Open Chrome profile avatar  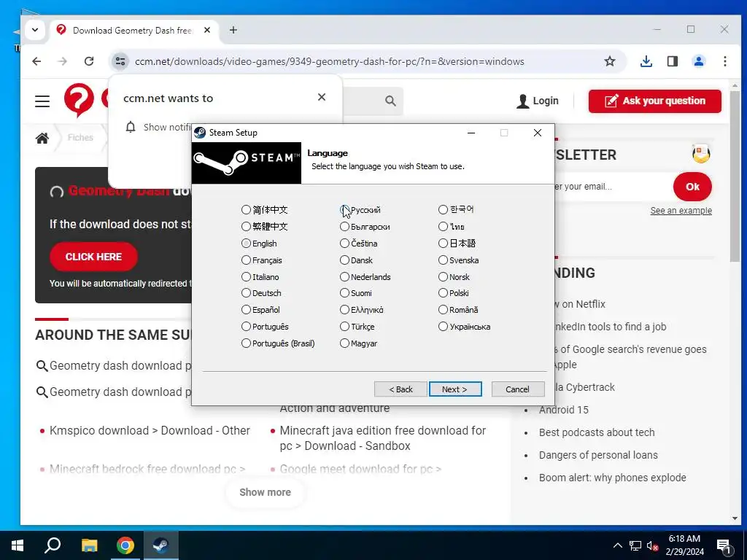point(698,61)
